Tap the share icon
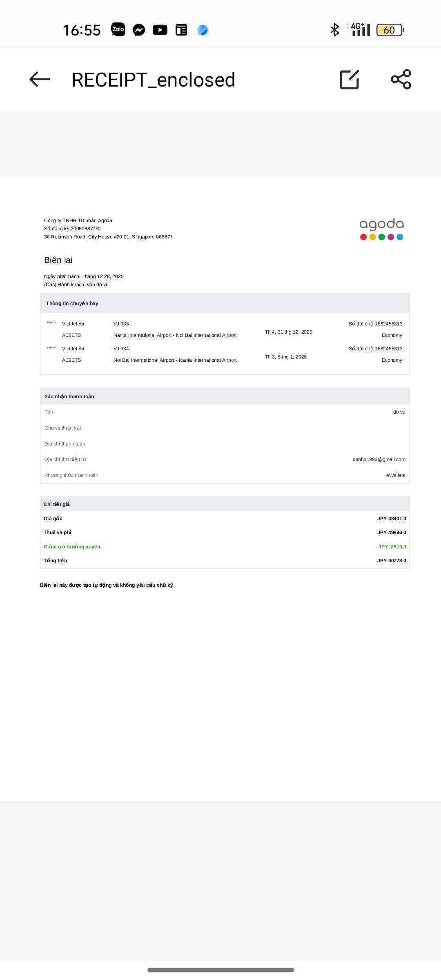441x980 pixels. pos(401,79)
